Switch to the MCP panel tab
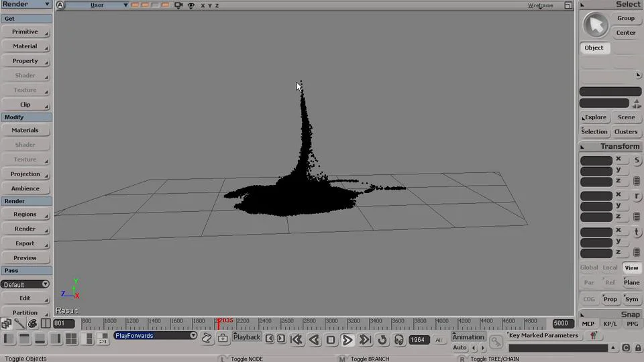 [588, 324]
